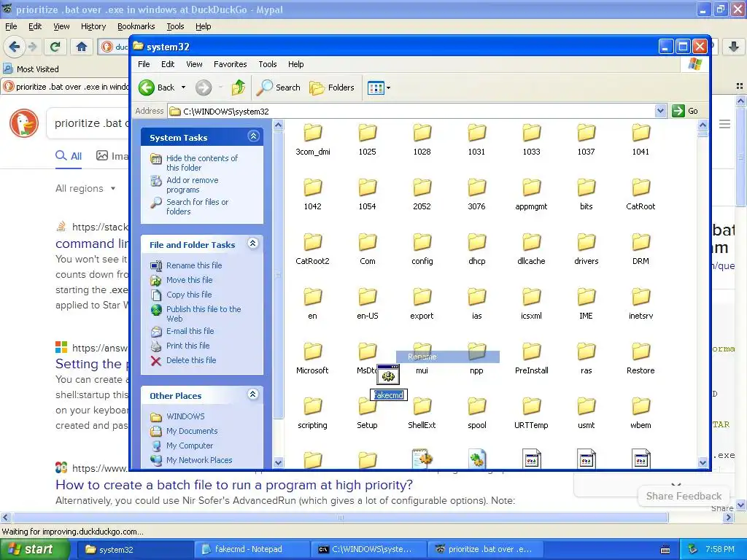This screenshot has height=560, width=747.
Task: Click the DuckDuckGo logo in browser
Action: [x=24, y=123]
